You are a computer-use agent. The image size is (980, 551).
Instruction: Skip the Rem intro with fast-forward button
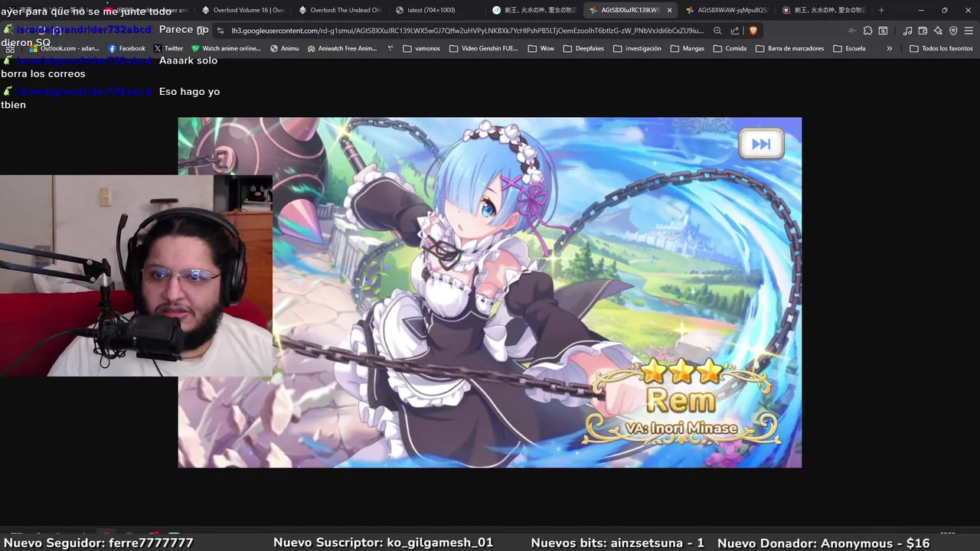tap(761, 144)
